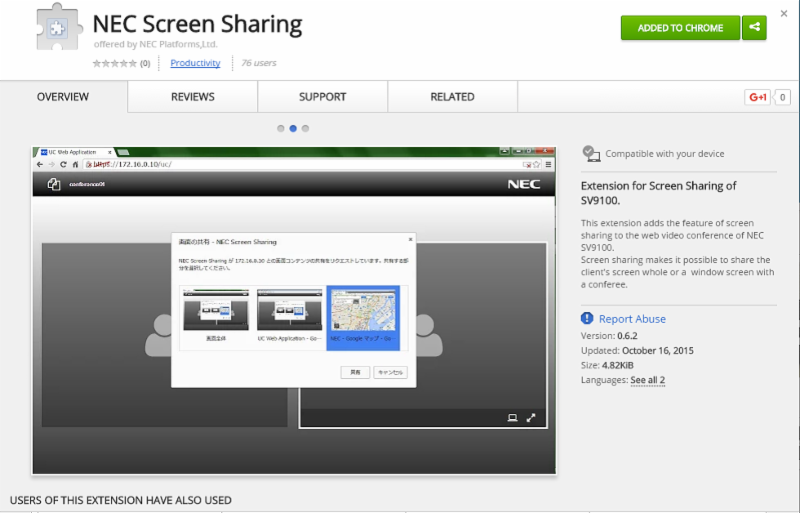Click the Compatible with your device icon
The image size is (800, 513).
coord(591,153)
